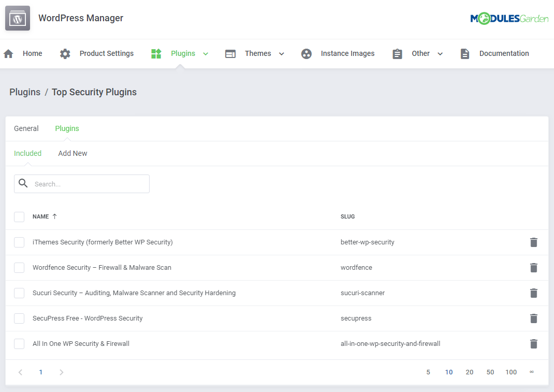Viewport: 554px width, 392px height.
Task: Select the Plugins tab in panel
Action: click(67, 128)
